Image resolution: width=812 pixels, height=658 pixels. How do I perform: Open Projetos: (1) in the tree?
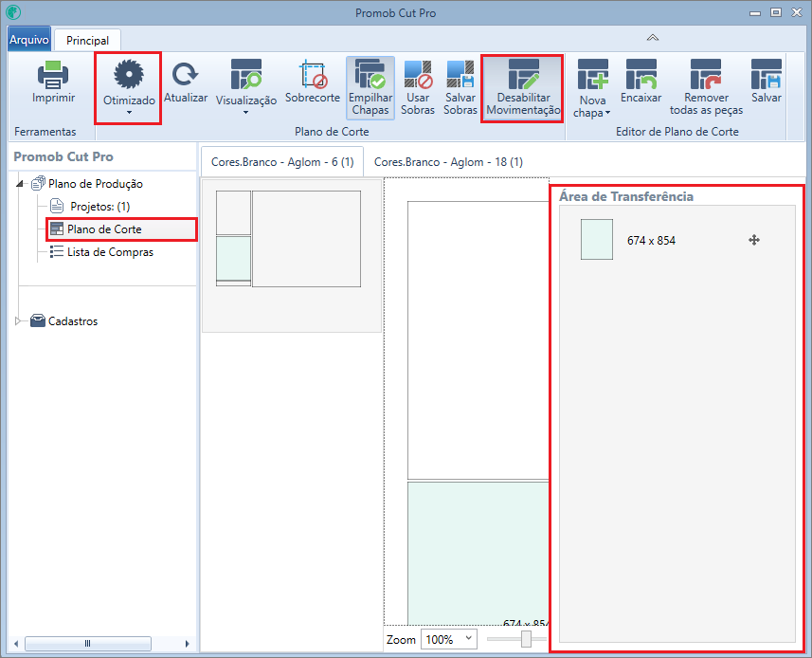(x=99, y=206)
